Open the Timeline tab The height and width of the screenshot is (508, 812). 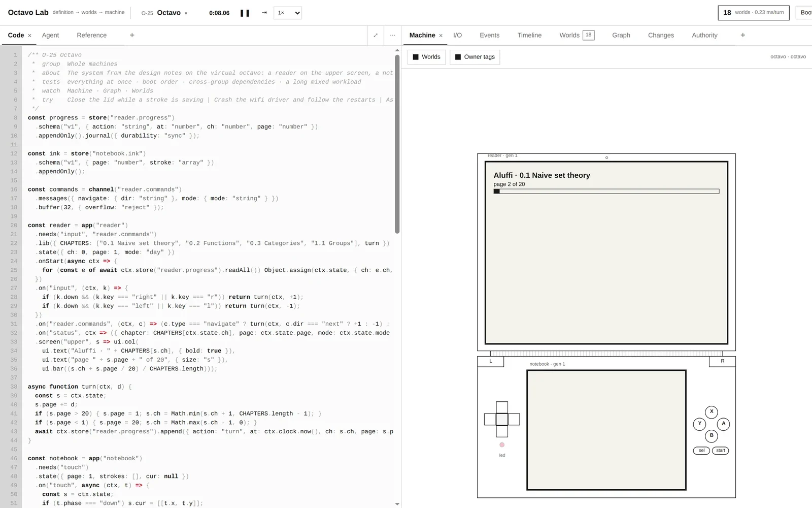coord(529,35)
